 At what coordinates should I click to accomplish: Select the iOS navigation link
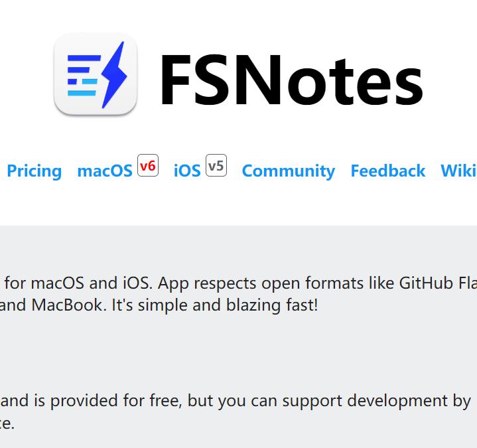(187, 171)
